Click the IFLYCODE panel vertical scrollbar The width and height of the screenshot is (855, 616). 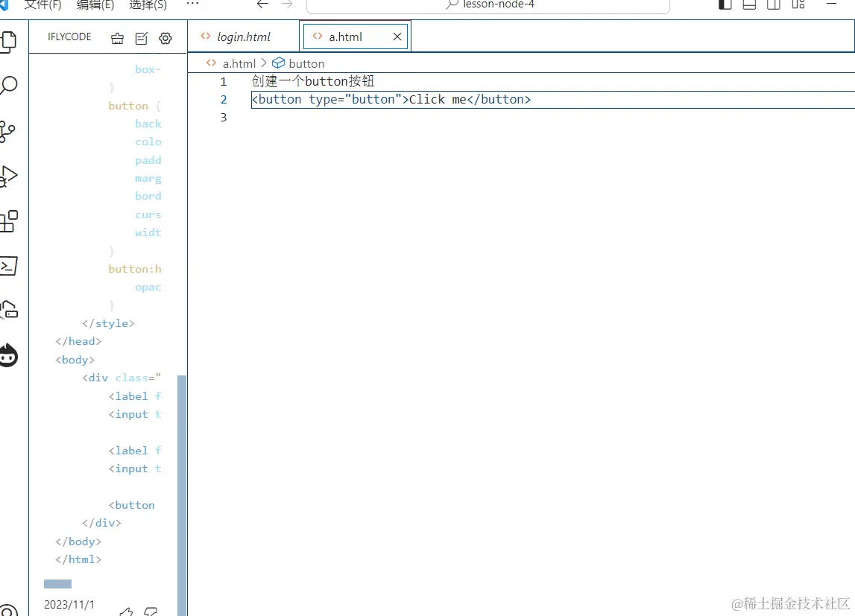click(182, 495)
